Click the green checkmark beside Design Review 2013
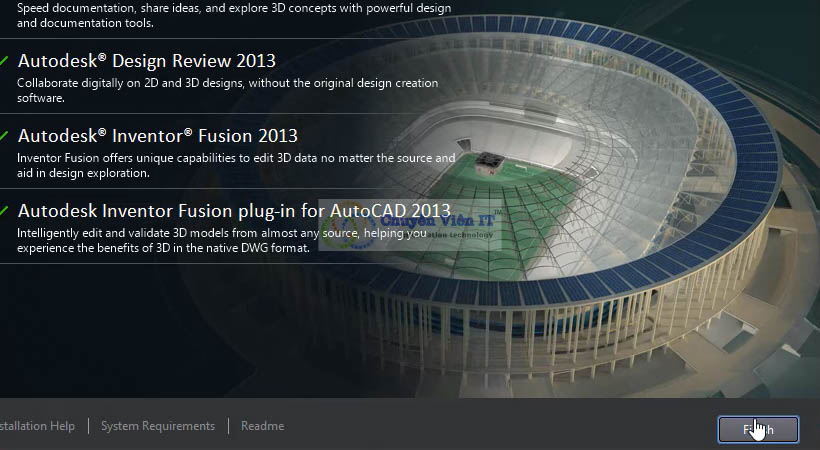 click(x=4, y=61)
